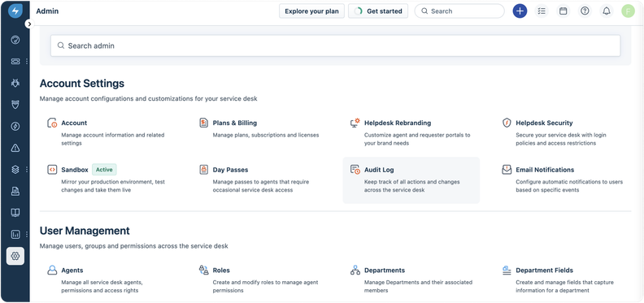Click the Email Notifications envelope icon
Viewport: 644px width, 303px height.
pyautogui.click(x=507, y=170)
